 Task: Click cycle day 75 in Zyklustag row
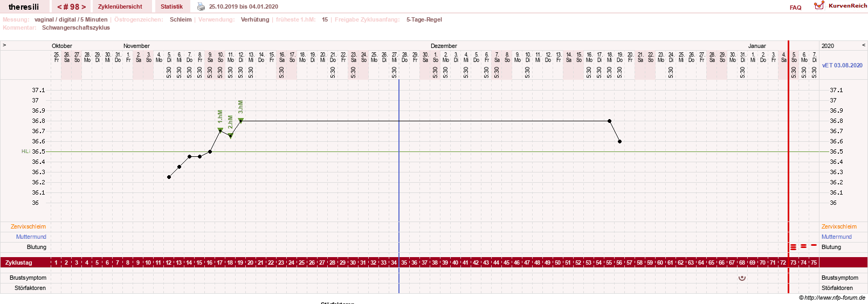pyautogui.click(x=814, y=262)
